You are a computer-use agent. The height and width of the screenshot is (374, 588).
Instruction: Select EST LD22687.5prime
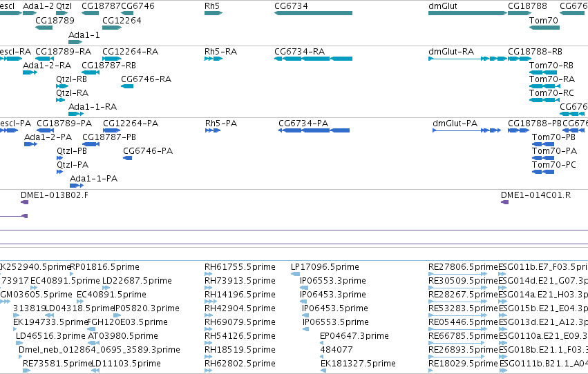(x=106, y=288)
